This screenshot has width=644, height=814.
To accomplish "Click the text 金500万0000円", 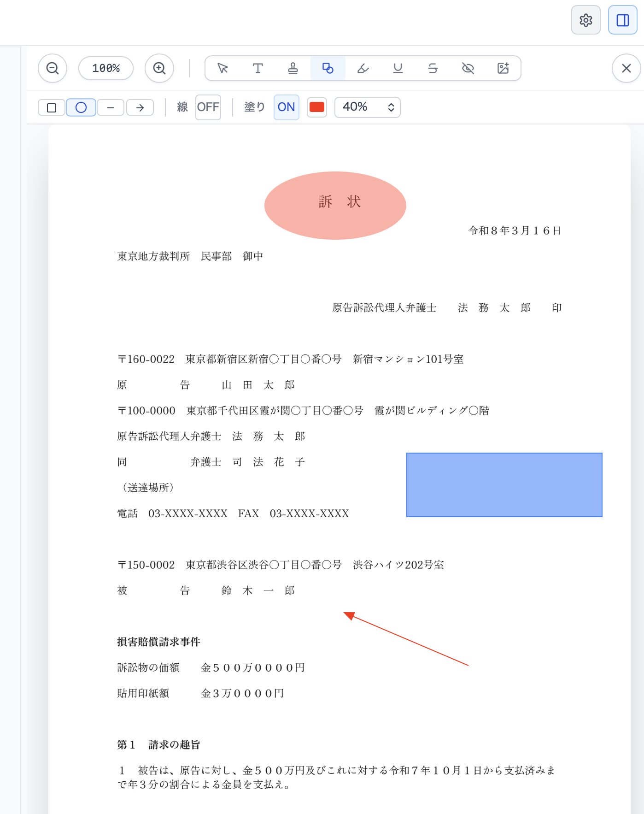I will coord(253,667).
